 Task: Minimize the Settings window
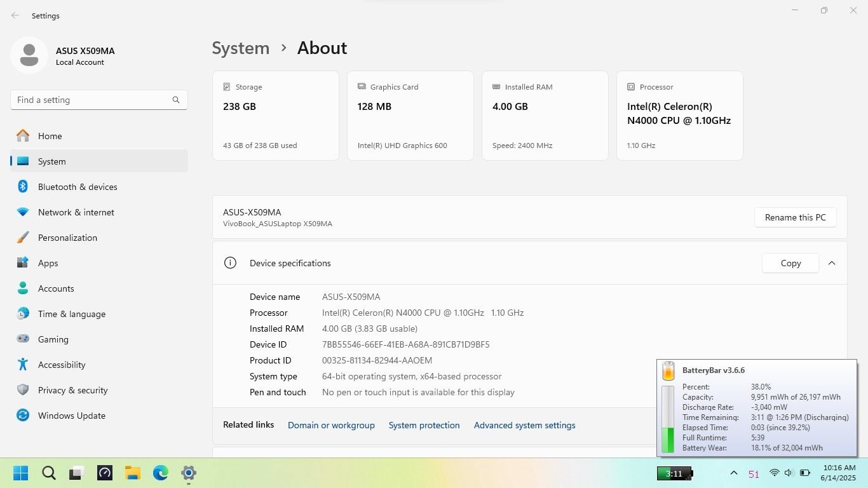click(795, 10)
